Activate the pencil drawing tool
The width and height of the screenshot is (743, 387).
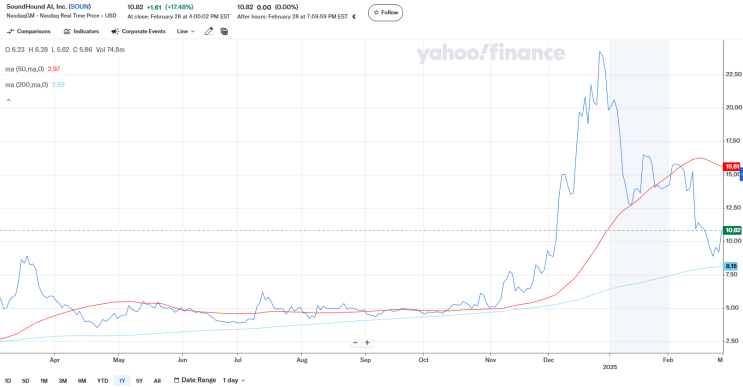208,31
